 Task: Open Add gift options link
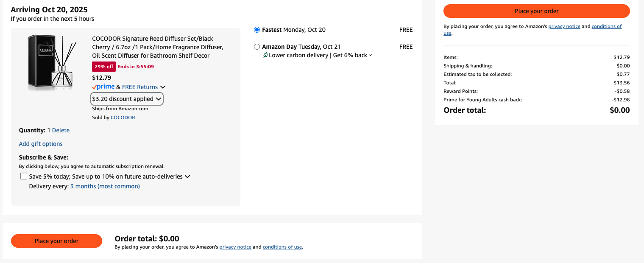pos(41,144)
